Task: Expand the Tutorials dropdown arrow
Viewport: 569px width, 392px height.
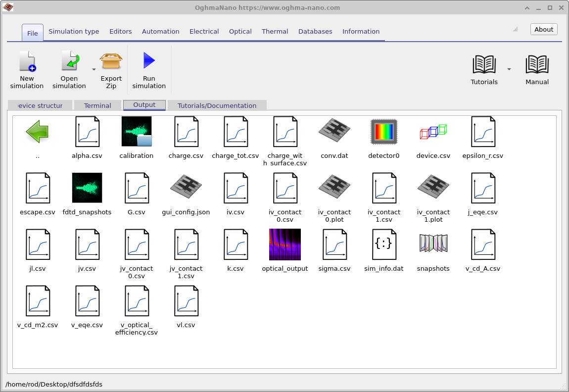Action: tap(509, 69)
